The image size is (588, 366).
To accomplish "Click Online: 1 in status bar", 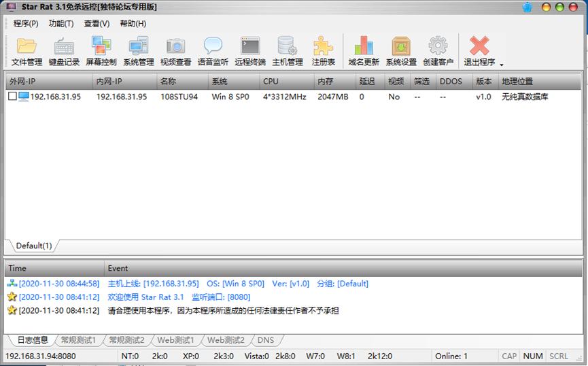I will 451,356.
